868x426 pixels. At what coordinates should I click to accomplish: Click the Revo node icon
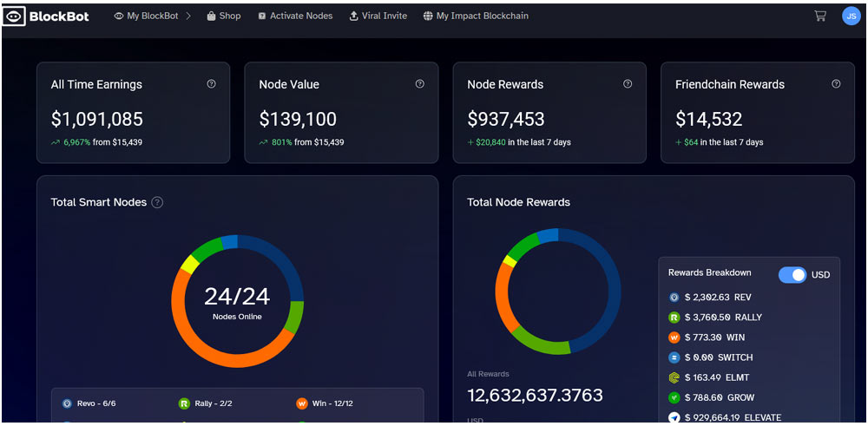click(x=67, y=403)
